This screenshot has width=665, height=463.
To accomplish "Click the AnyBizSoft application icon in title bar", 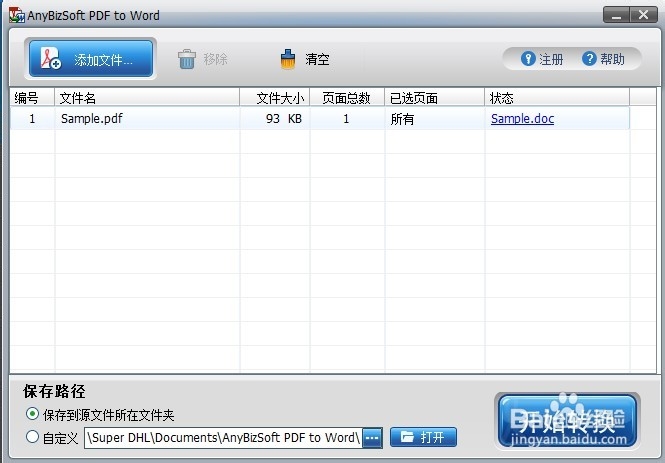I will coord(17,15).
